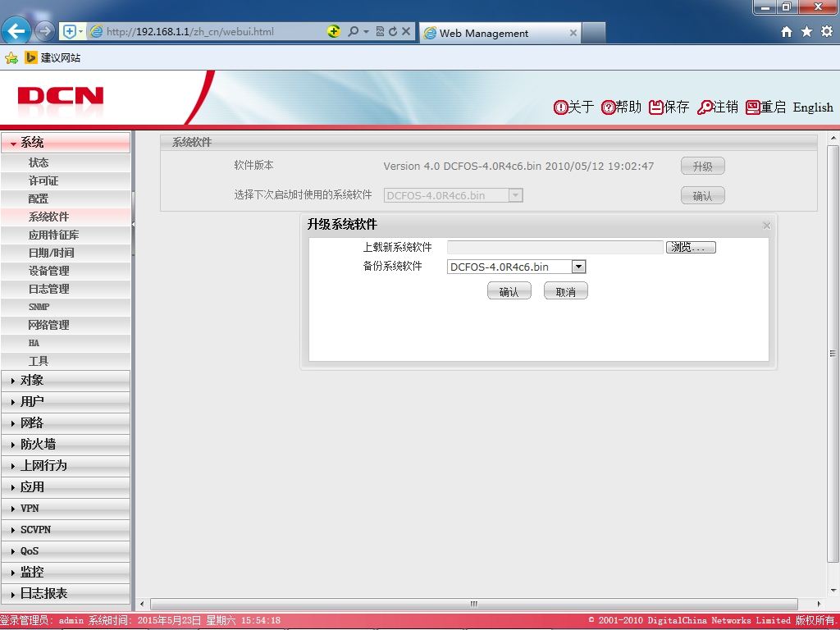840x630 pixels.
Task: Click the 关于 (About) icon
Action: tap(559, 107)
